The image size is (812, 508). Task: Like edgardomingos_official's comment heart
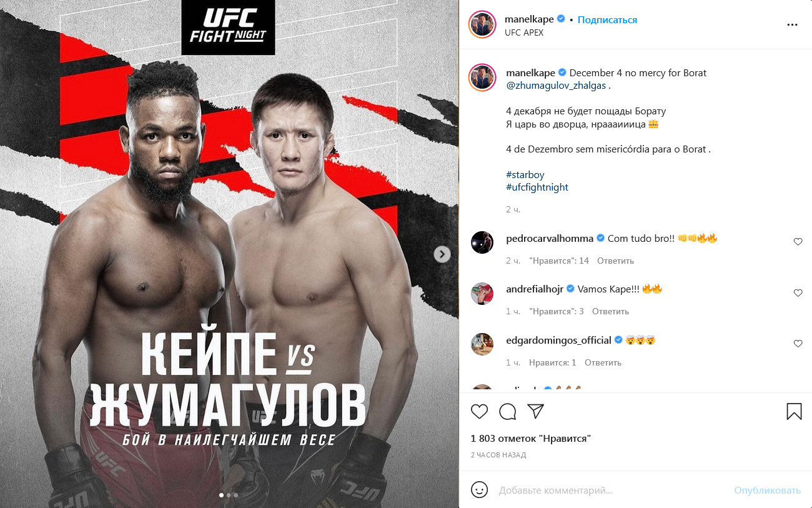click(798, 344)
